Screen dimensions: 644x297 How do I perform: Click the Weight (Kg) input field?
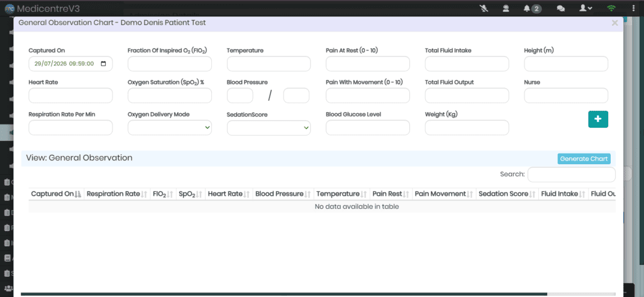[467, 128]
